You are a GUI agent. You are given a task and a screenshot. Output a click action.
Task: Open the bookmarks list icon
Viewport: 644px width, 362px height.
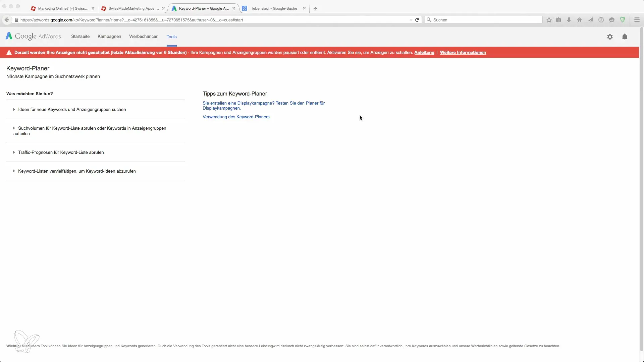click(x=558, y=20)
